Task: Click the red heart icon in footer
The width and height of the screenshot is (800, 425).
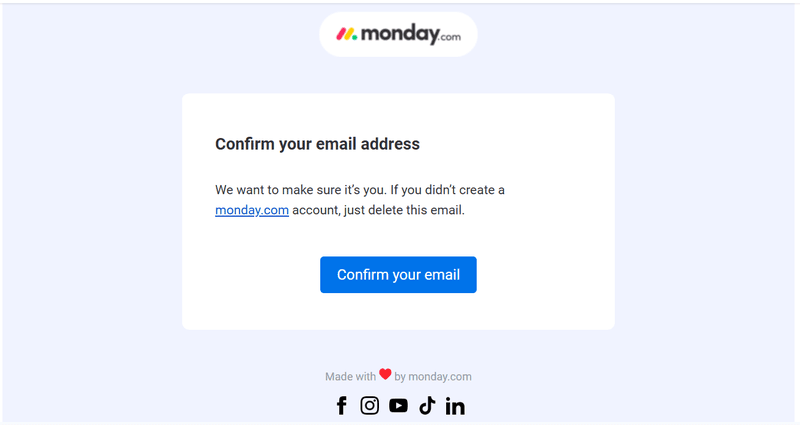Action: click(x=385, y=375)
